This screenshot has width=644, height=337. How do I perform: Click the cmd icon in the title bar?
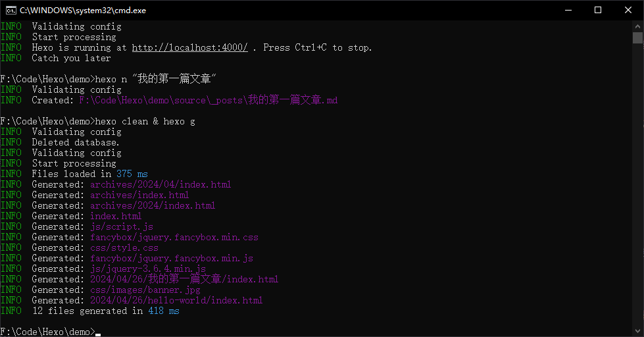point(11,10)
